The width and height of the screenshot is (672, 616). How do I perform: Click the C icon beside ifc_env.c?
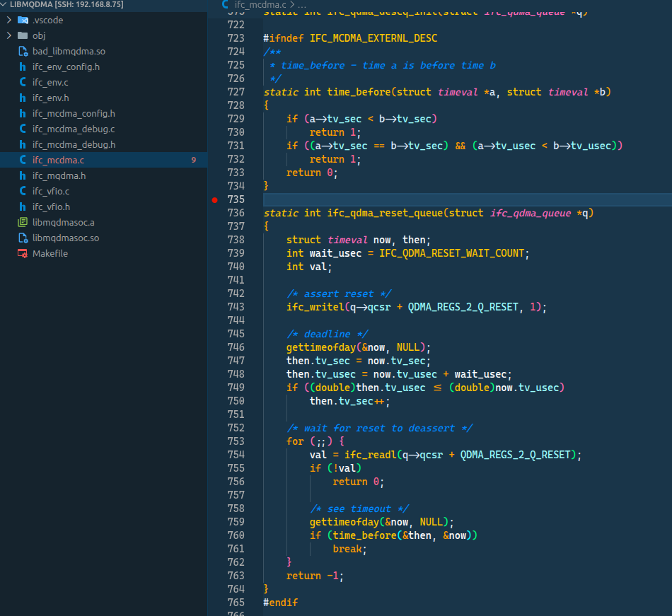(x=23, y=83)
